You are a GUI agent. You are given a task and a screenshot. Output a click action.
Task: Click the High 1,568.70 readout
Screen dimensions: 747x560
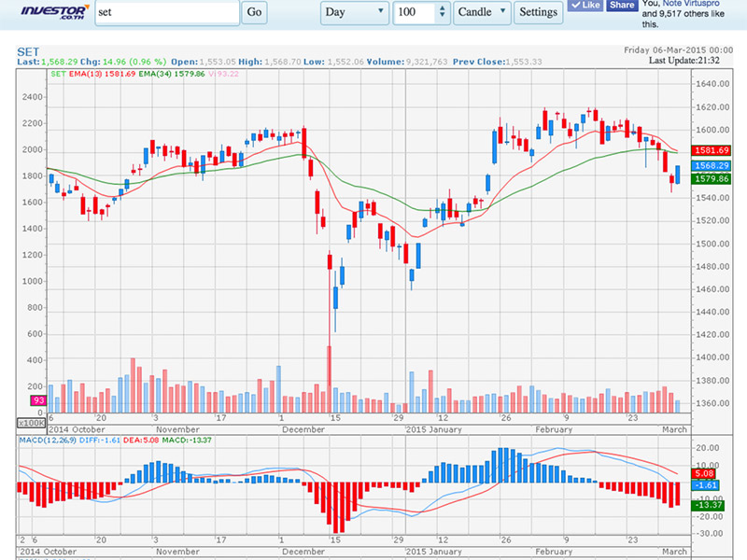tap(270, 62)
